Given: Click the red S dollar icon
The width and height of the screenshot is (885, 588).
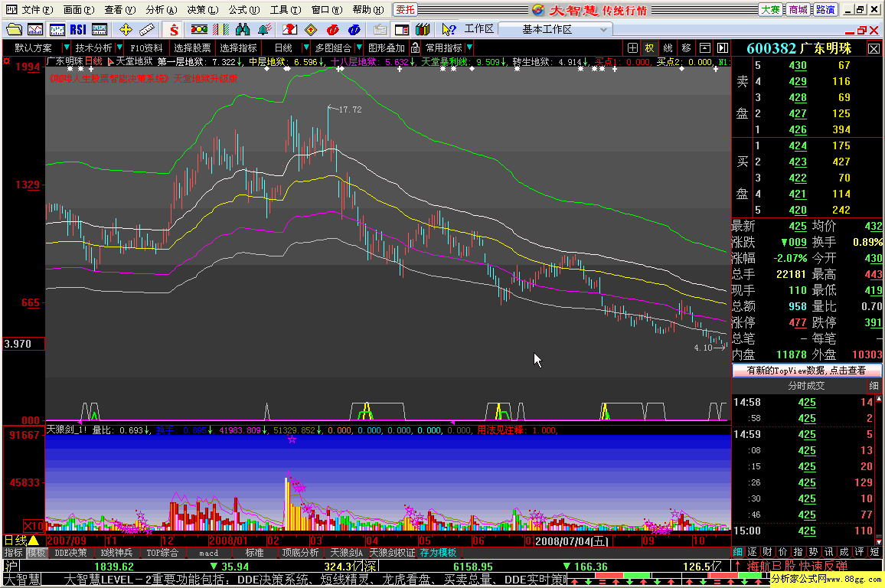Looking at the screenshot, I should (x=174, y=29).
